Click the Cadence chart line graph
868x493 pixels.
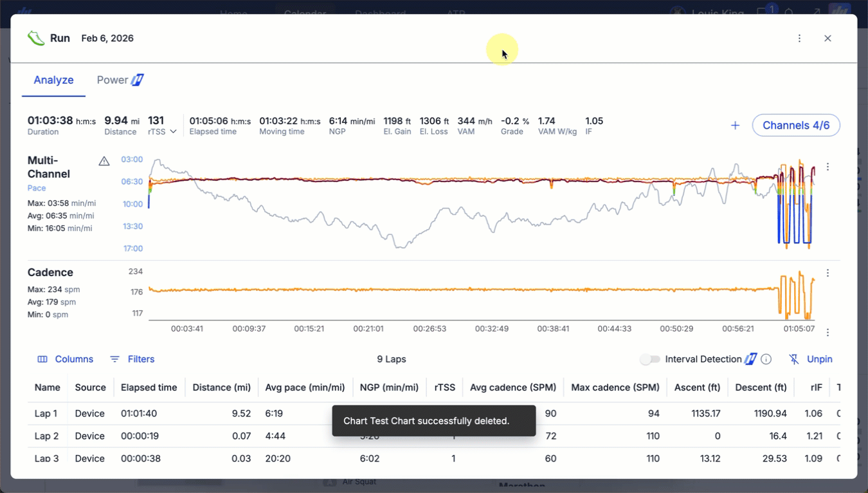tap(450, 290)
